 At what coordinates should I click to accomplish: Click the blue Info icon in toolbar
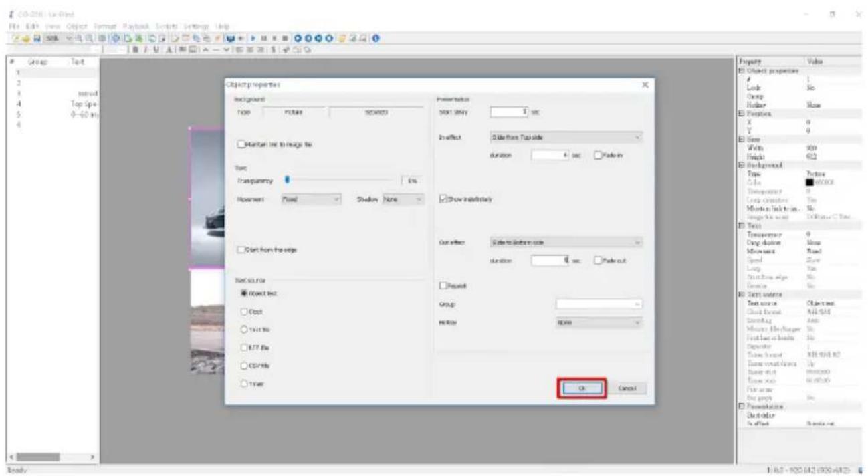point(376,39)
